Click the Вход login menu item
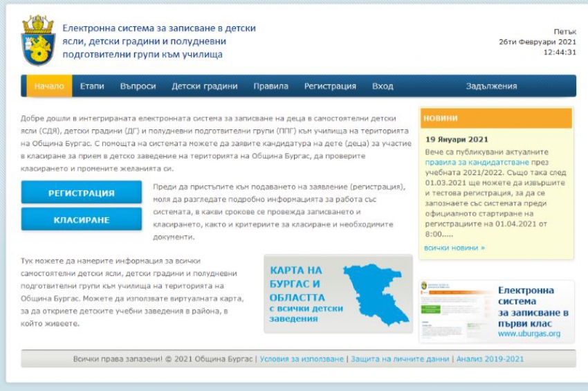Image resolution: width=588 pixels, height=391 pixels. [383, 87]
